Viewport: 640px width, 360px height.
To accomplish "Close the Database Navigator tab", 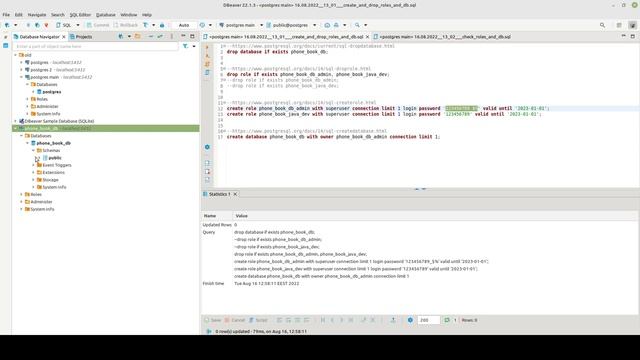I will click(x=64, y=37).
